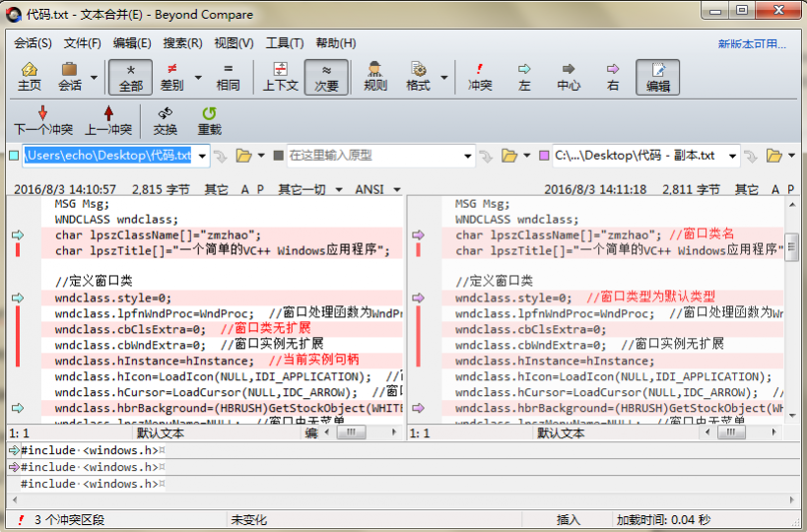The height and width of the screenshot is (532, 807).
Task: Click the left pane color square indicator
Action: [x=14, y=156]
